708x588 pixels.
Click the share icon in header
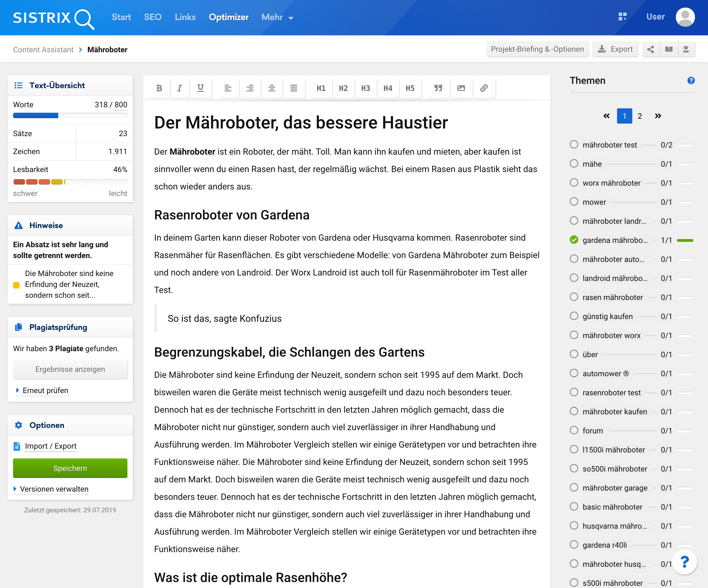[x=651, y=50]
